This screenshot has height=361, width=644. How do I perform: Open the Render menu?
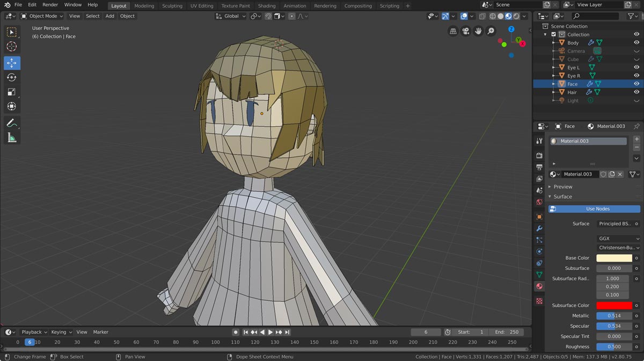pos(50,5)
